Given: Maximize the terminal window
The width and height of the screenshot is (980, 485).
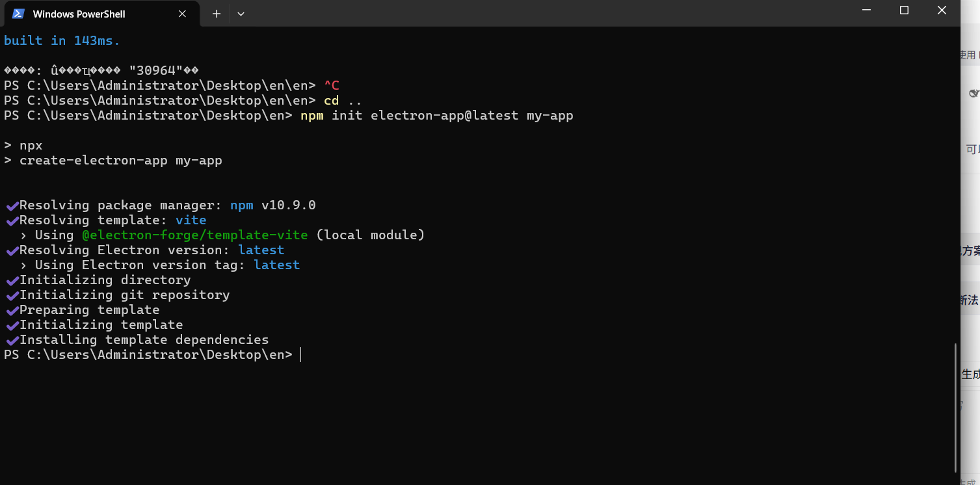Looking at the screenshot, I should [x=904, y=10].
